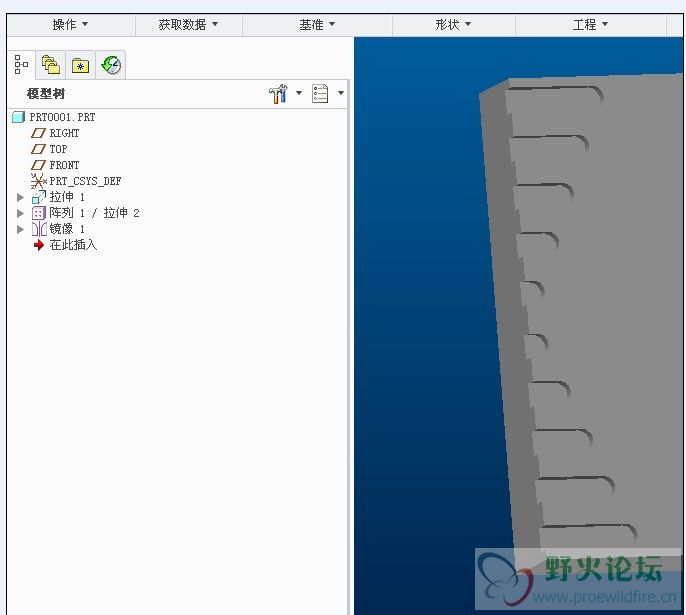Open the dropdown arrow beside Settings icon
This screenshot has height=615, width=686.
299,93
